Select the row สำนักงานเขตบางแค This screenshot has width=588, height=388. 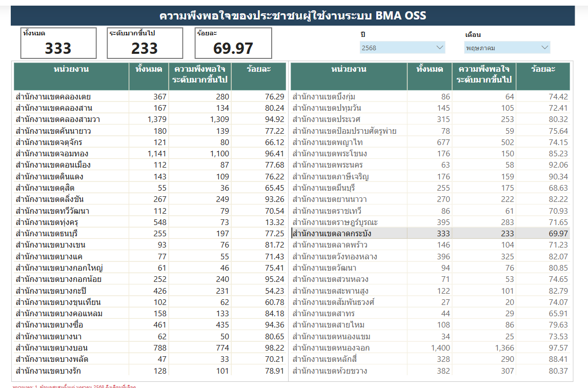[150, 256]
